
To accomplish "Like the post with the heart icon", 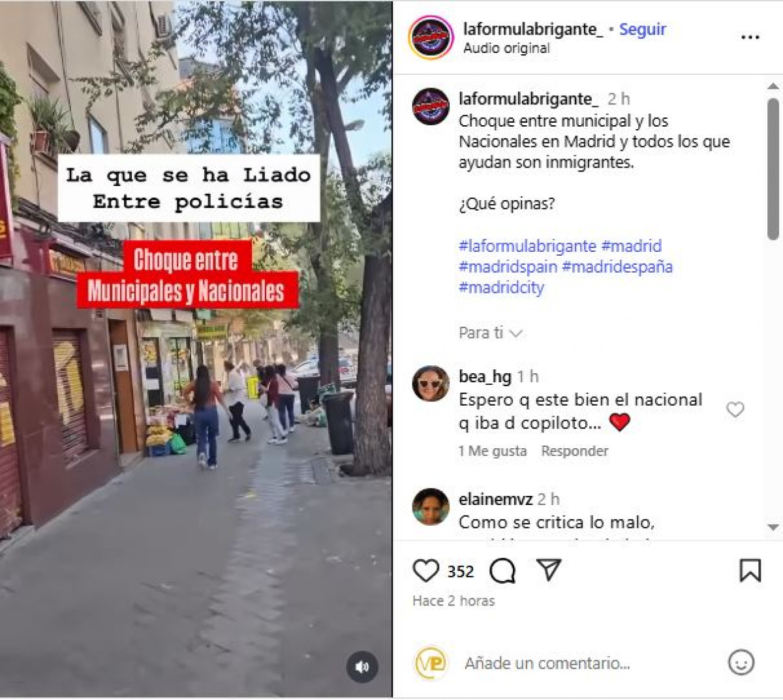I will [426, 571].
